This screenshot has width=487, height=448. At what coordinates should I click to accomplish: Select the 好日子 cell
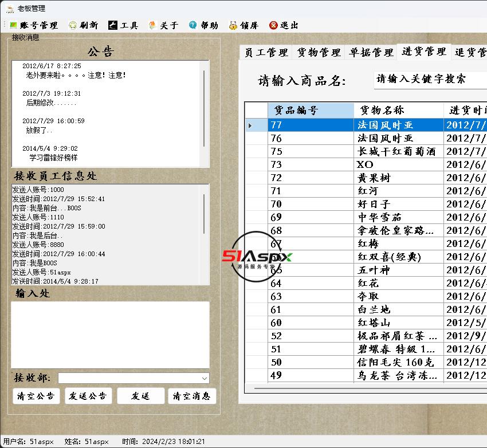[x=399, y=204]
